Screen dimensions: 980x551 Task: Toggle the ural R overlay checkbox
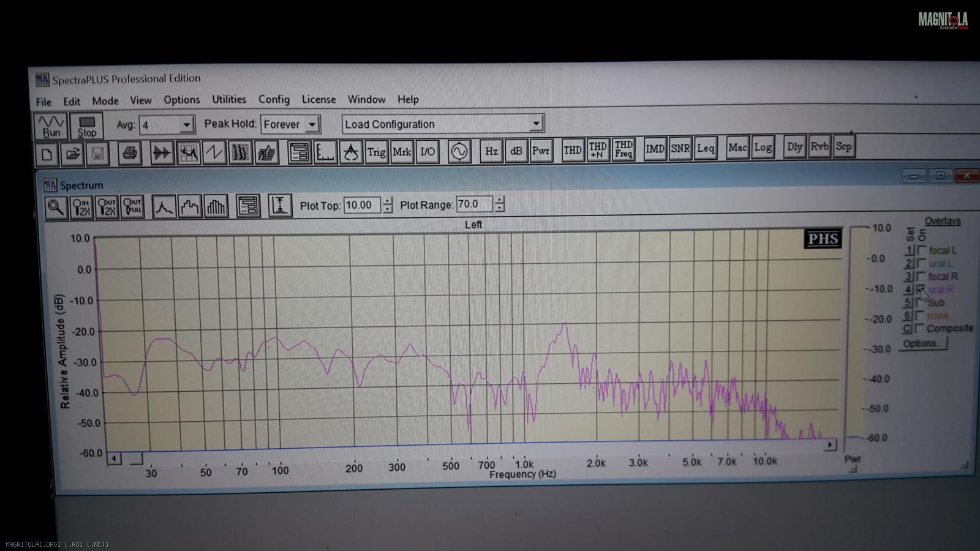point(921,289)
